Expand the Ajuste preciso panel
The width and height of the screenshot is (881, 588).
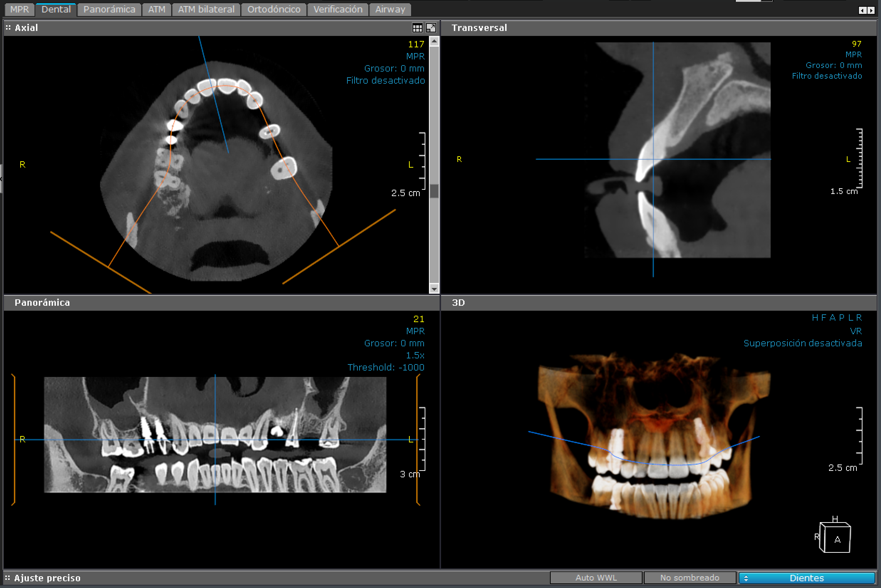pyautogui.click(x=48, y=578)
